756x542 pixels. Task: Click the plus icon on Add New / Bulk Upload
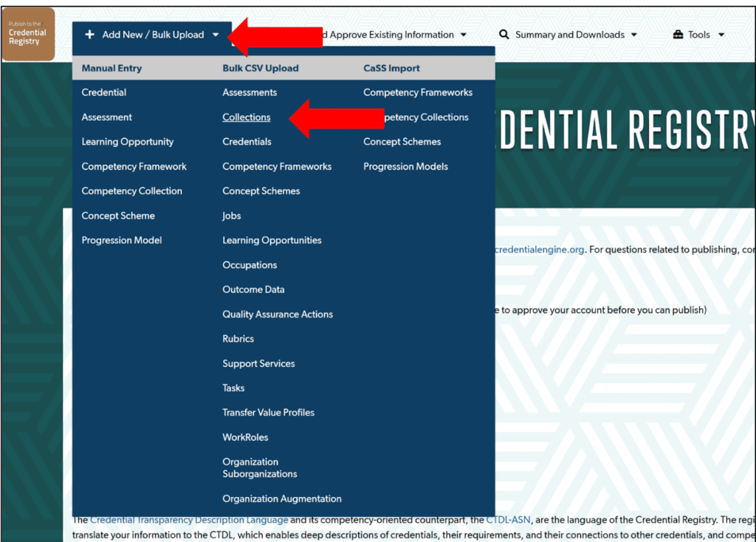pos(89,34)
